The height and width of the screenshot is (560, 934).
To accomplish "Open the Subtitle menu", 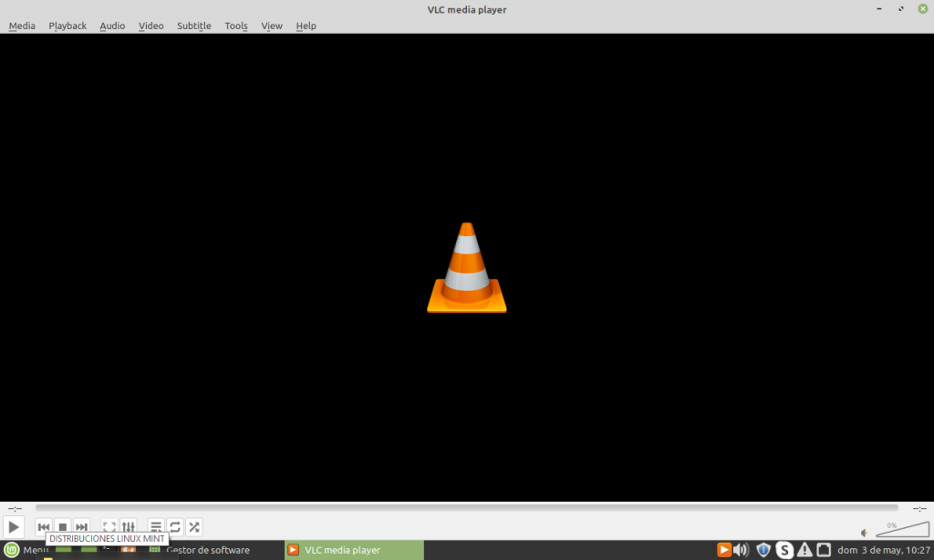I will point(193,26).
